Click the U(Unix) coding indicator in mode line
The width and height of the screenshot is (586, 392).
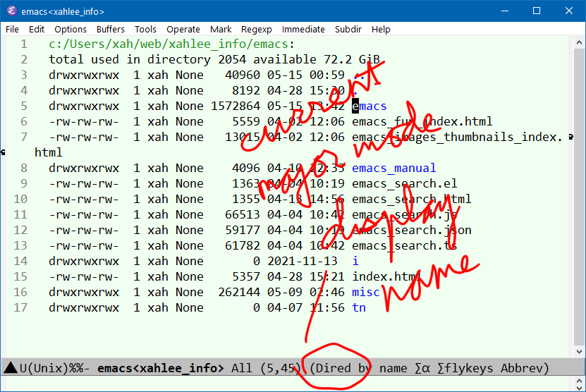[x=44, y=368]
